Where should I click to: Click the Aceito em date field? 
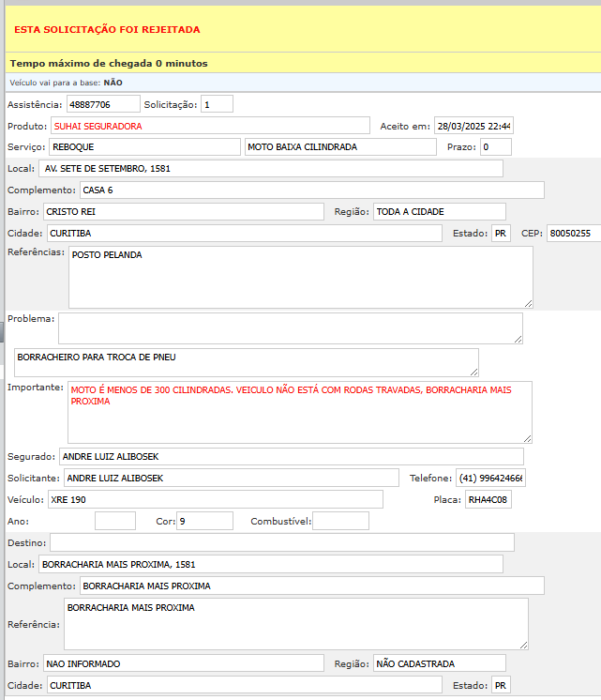tap(473, 126)
